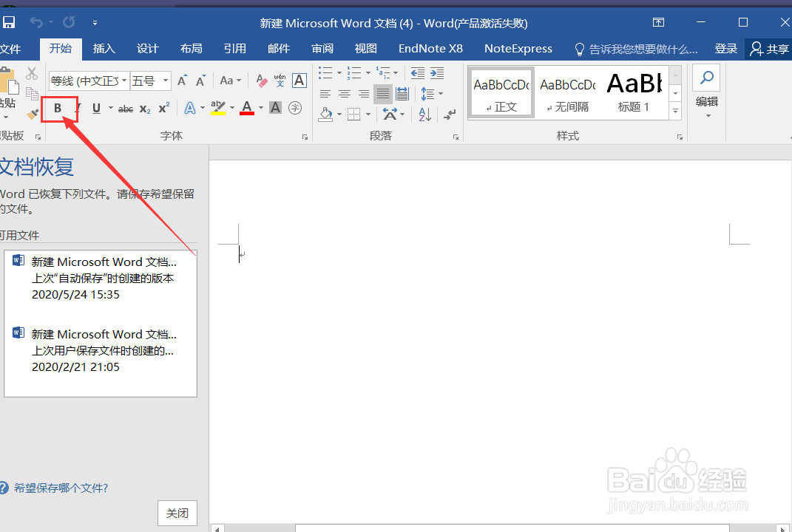Increase font size with grow font icon

click(182, 81)
